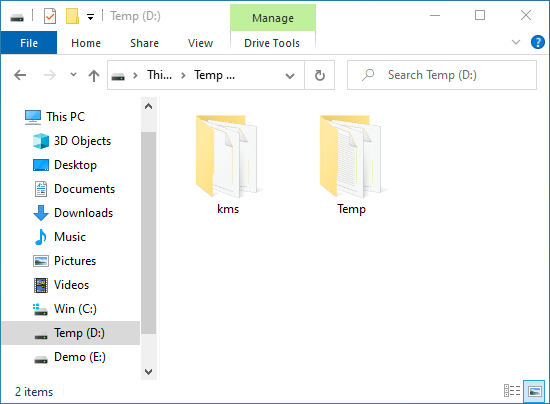This screenshot has height=404, width=550.
Task: Refresh the Temp (D:) folder view
Action: coord(320,75)
